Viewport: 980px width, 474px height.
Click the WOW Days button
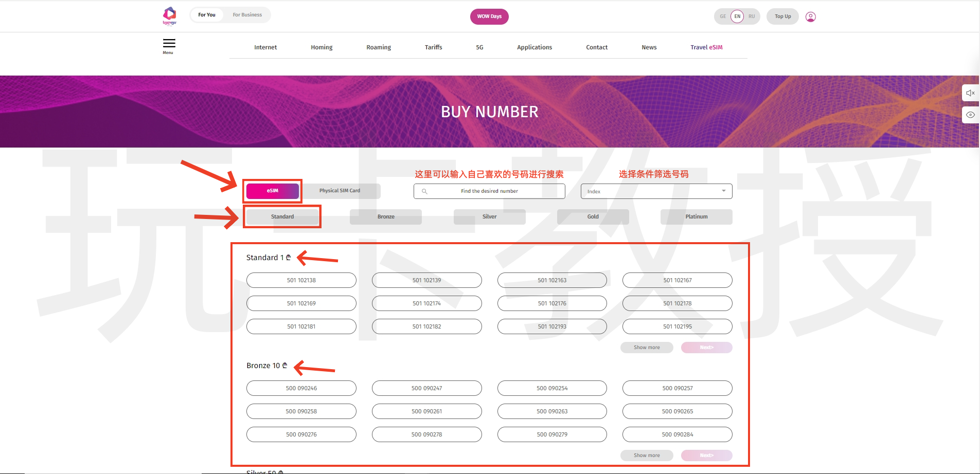tap(489, 16)
